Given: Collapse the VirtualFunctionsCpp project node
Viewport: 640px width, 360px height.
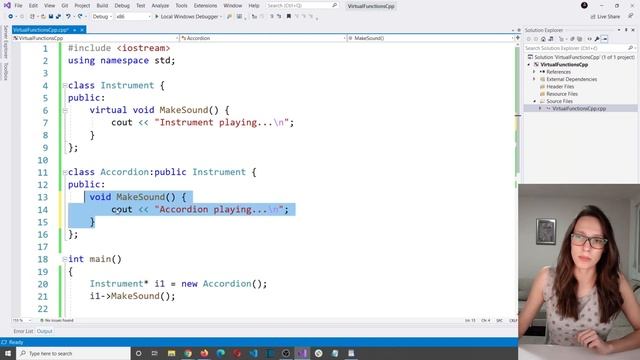Looking at the screenshot, I should point(529,64).
